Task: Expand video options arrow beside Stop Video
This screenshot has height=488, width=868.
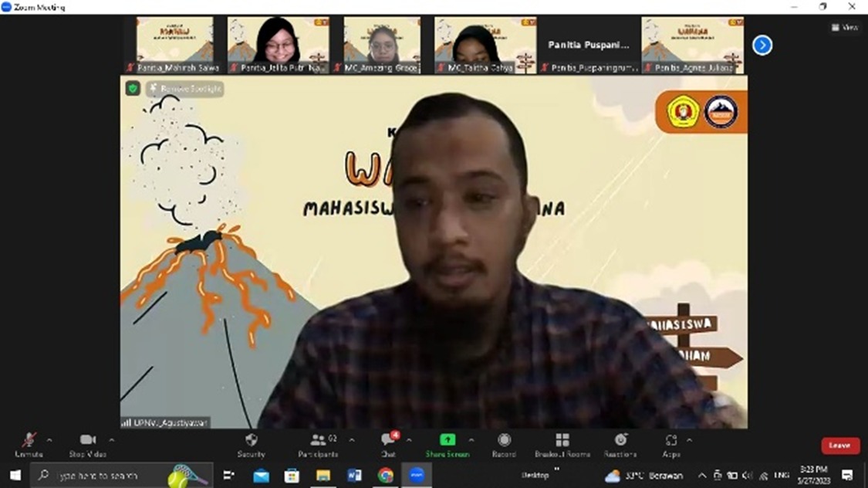Action: [x=111, y=440]
